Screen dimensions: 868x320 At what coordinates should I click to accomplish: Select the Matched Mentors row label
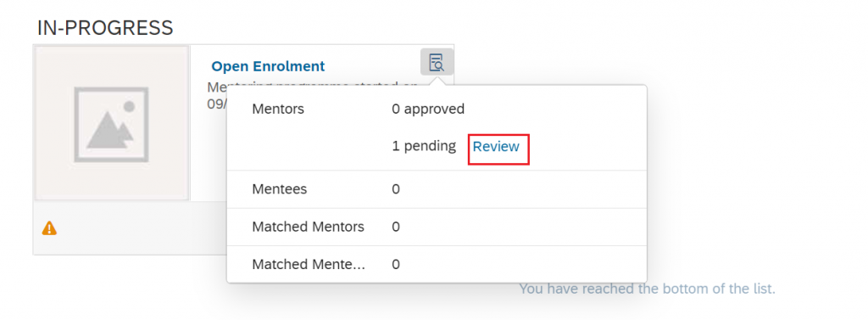click(309, 227)
